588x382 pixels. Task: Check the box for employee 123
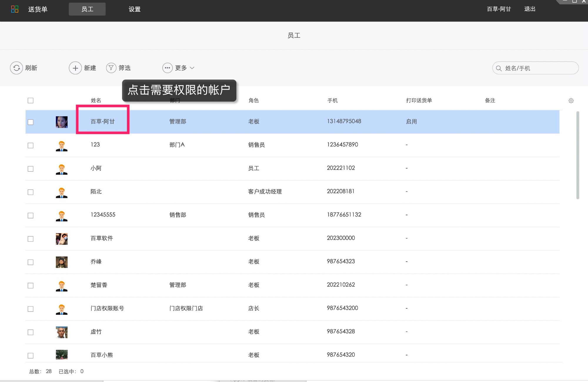(31, 145)
